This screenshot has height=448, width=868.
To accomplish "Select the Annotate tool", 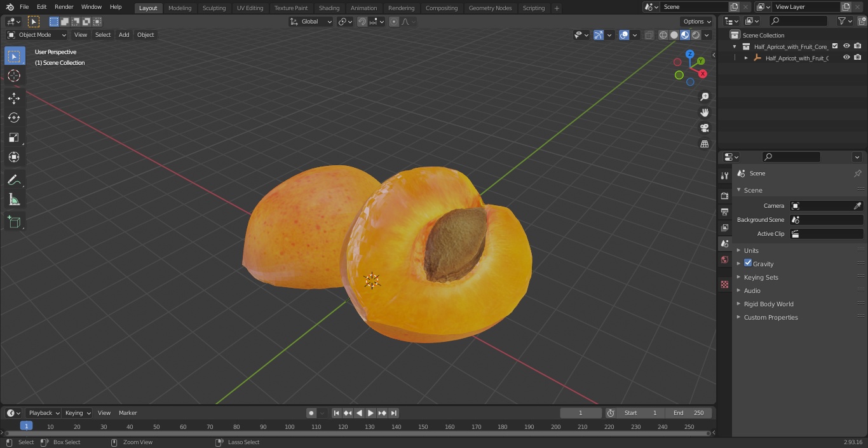I will tap(14, 180).
